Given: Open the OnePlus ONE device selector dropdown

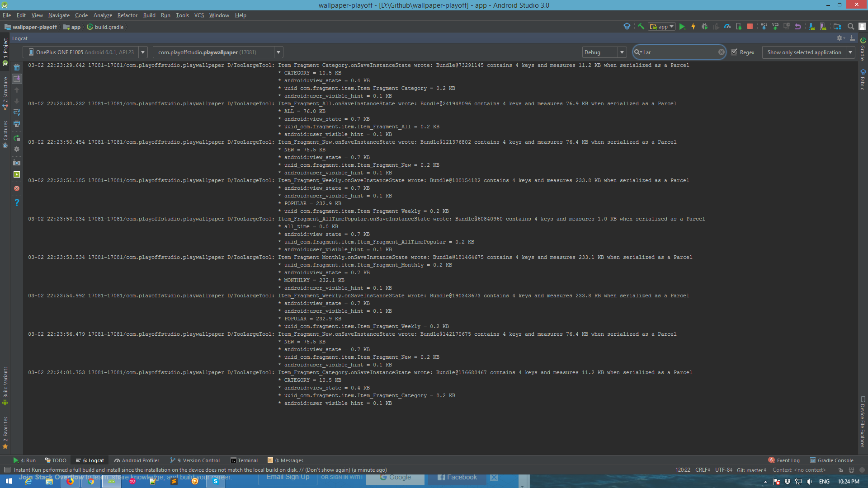Looking at the screenshot, I should click(142, 52).
